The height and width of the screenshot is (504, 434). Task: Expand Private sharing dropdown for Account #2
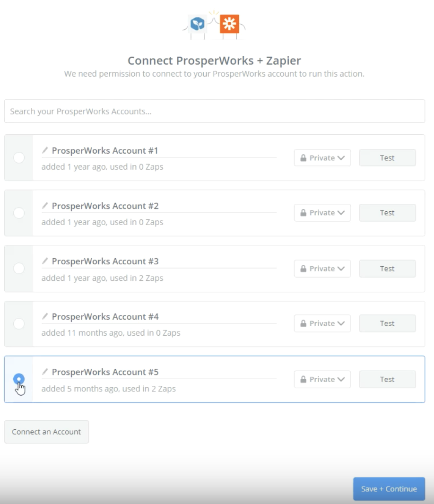click(322, 212)
